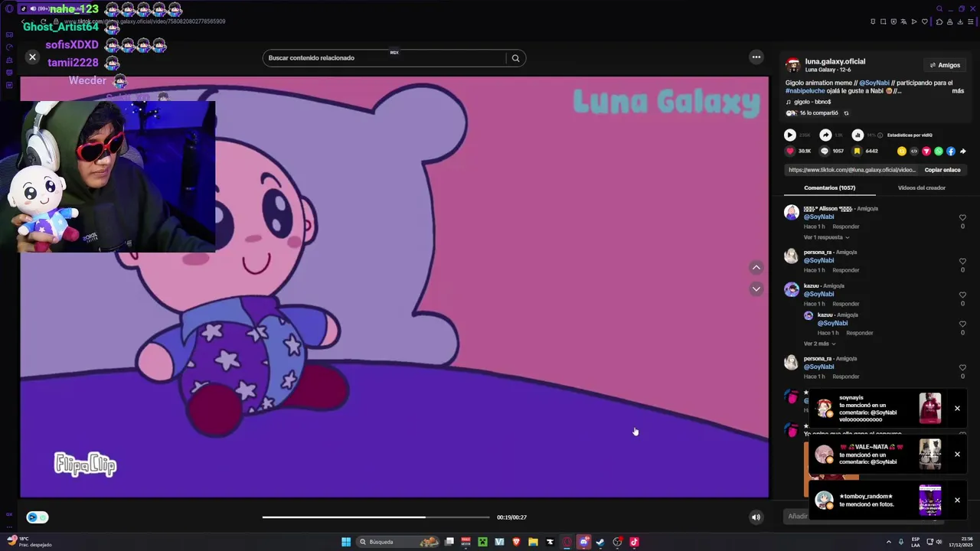Click the search magnifier button
980x551 pixels.
pyautogui.click(x=515, y=58)
